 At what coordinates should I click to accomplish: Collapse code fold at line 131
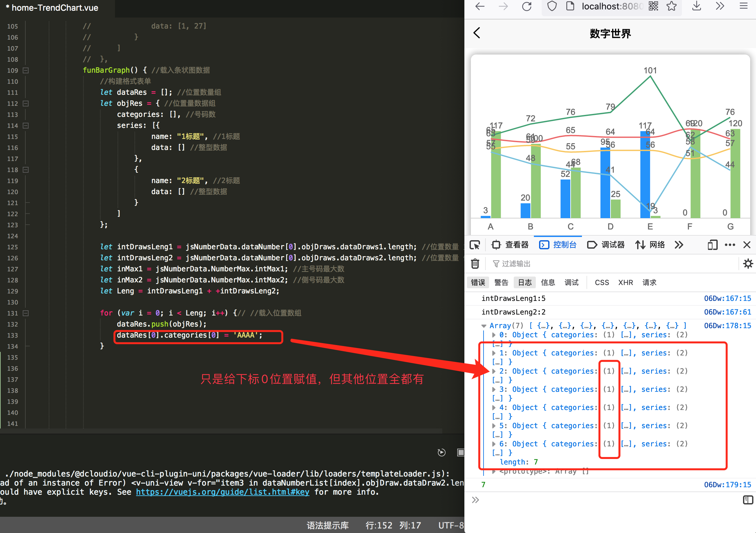[26, 313]
